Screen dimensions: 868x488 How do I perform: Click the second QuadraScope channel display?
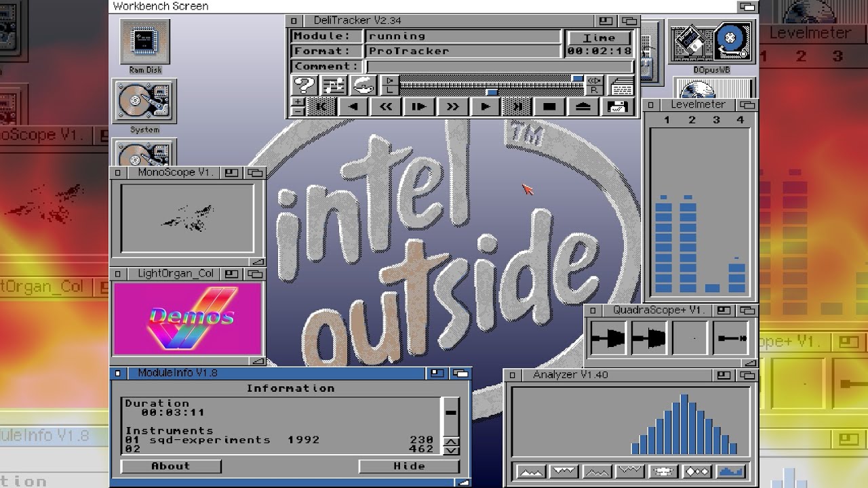tap(649, 337)
